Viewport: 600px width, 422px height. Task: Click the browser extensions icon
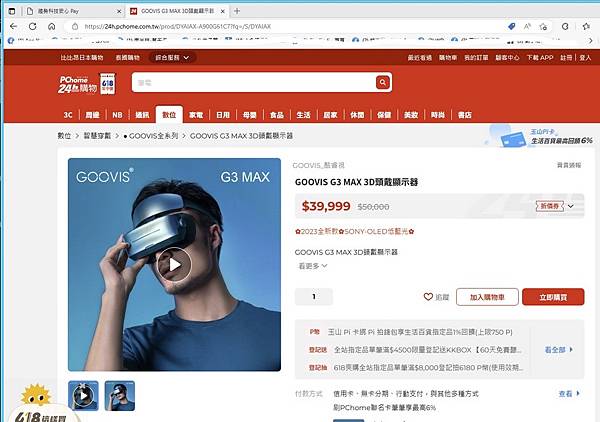point(565,26)
